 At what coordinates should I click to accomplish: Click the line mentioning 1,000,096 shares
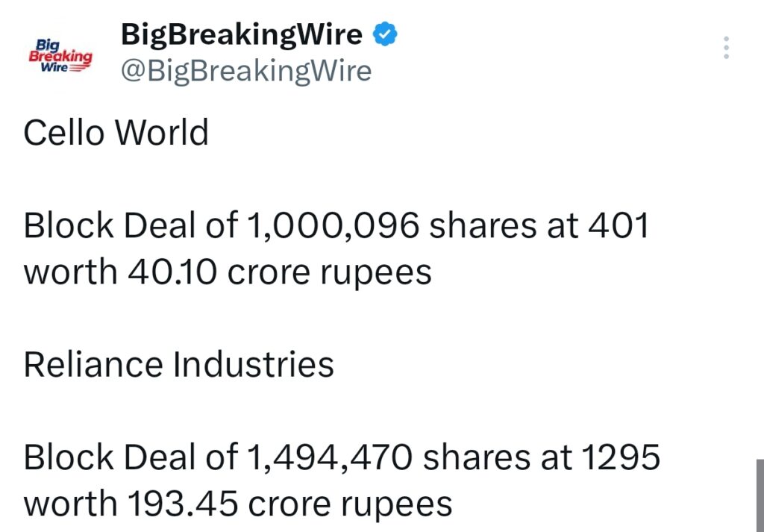[x=336, y=225]
